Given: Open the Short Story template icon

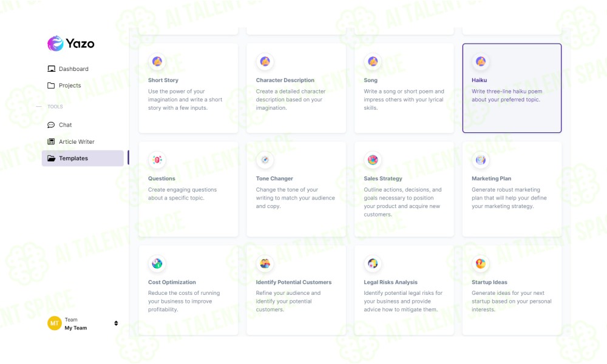Looking at the screenshot, I should (157, 61).
